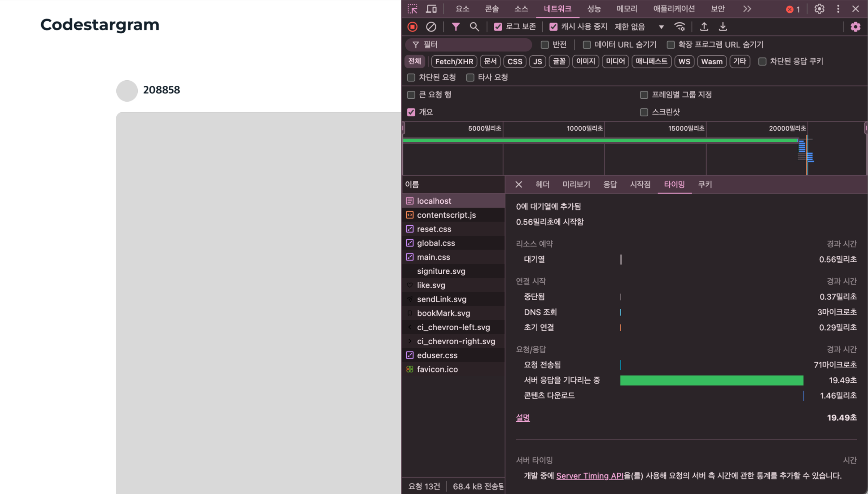Viewport: 868px width, 494px height.
Task: Export HAR file download icon
Action: (x=723, y=27)
